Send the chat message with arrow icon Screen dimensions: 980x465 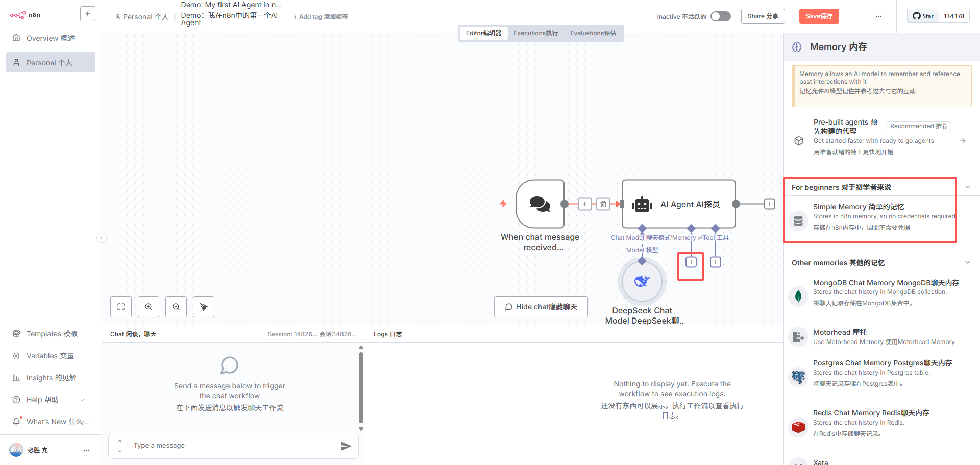346,446
